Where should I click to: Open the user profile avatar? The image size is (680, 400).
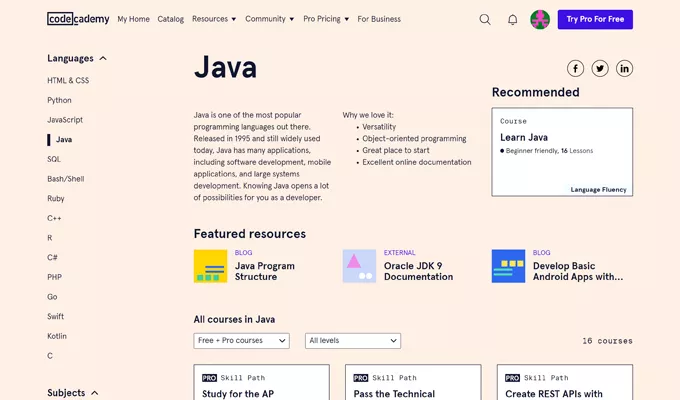coord(540,20)
